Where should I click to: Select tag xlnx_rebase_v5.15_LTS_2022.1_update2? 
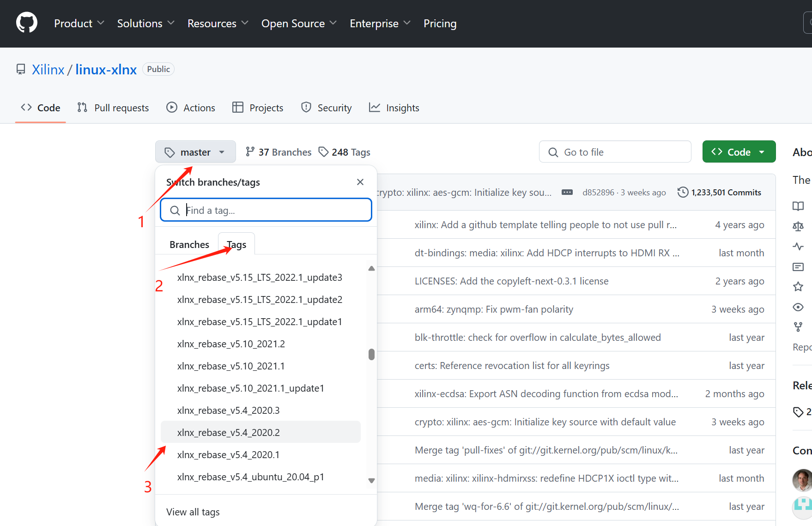pyautogui.click(x=260, y=300)
